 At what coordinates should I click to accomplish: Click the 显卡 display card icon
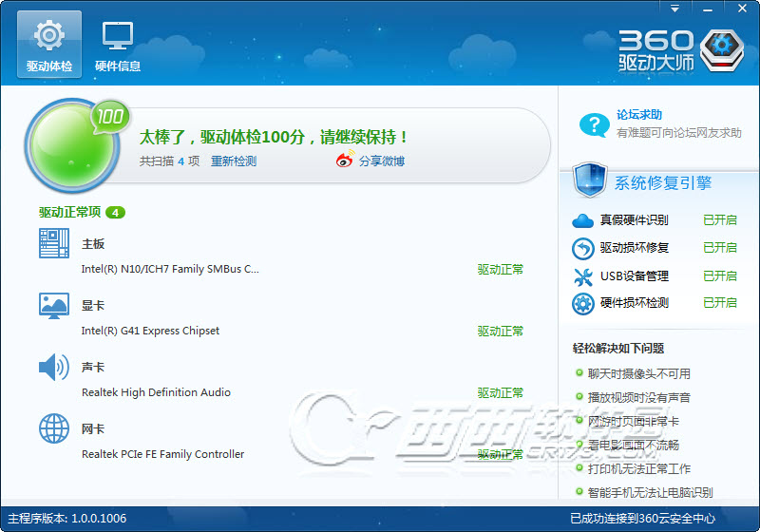pyautogui.click(x=54, y=306)
